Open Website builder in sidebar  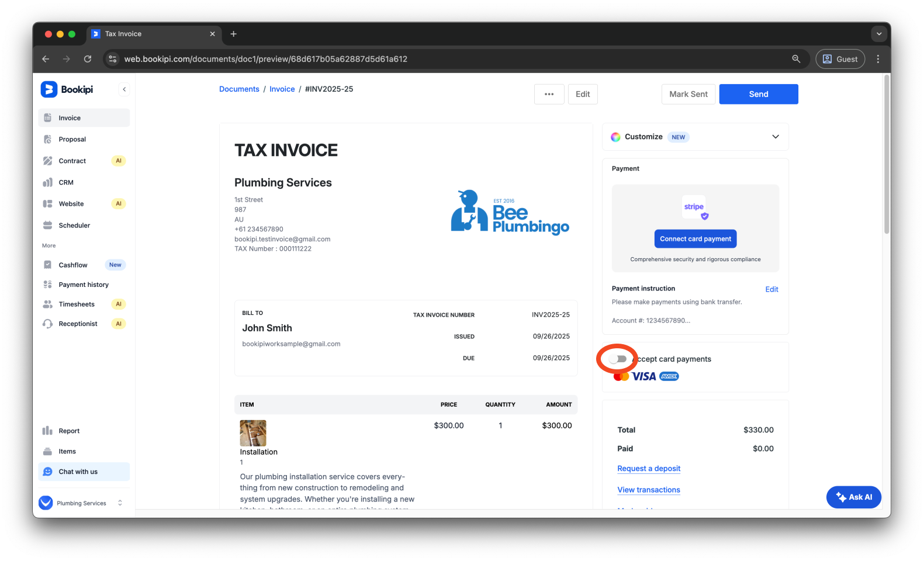(x=84, y=204)
